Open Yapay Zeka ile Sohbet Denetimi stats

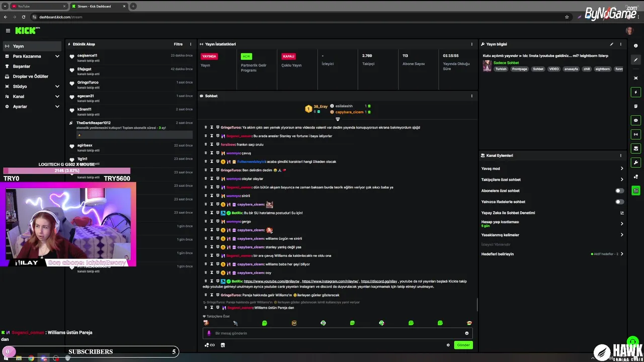(622, 213)
